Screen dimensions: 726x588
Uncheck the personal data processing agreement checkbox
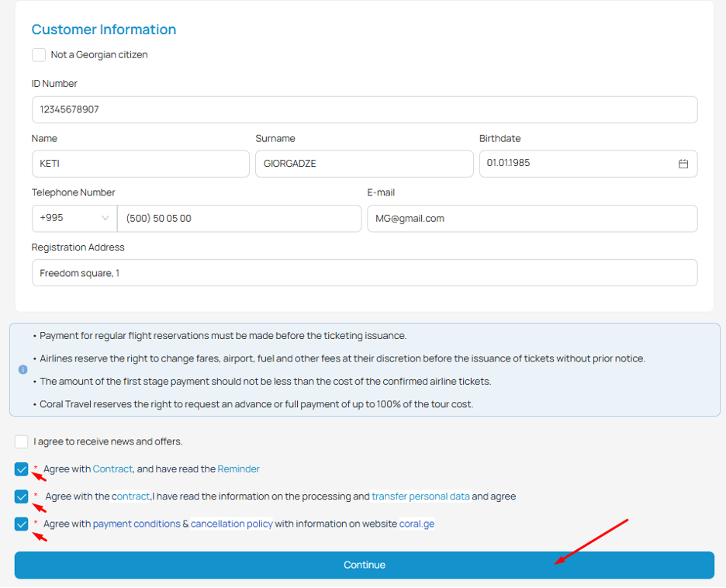21,496
